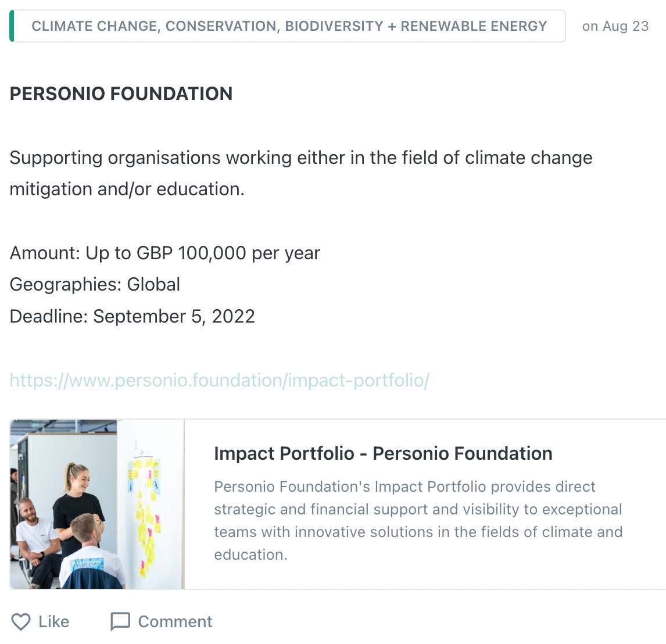The width and height of the screenshot is (666, 644).
Task: Open the link preview thumbnail photo
Action: click(x=97, y=504)
